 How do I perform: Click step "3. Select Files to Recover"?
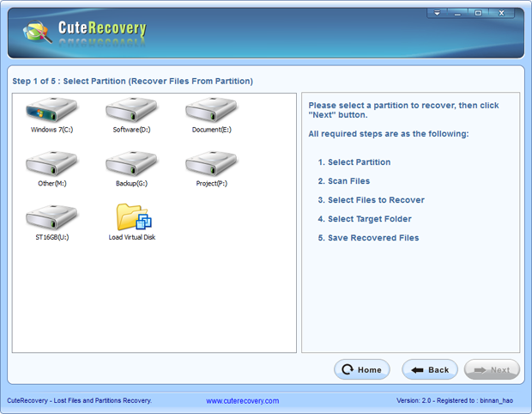tap(372, 200)
